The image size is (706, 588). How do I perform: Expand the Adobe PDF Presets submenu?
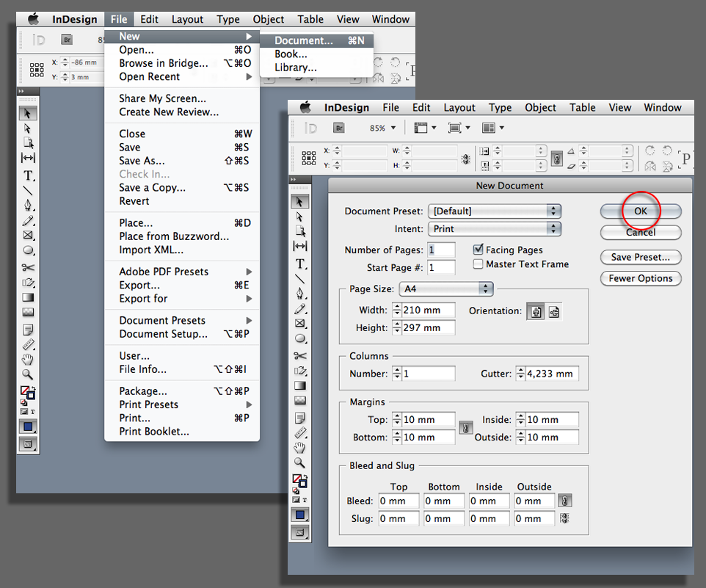tap(182, 272)
